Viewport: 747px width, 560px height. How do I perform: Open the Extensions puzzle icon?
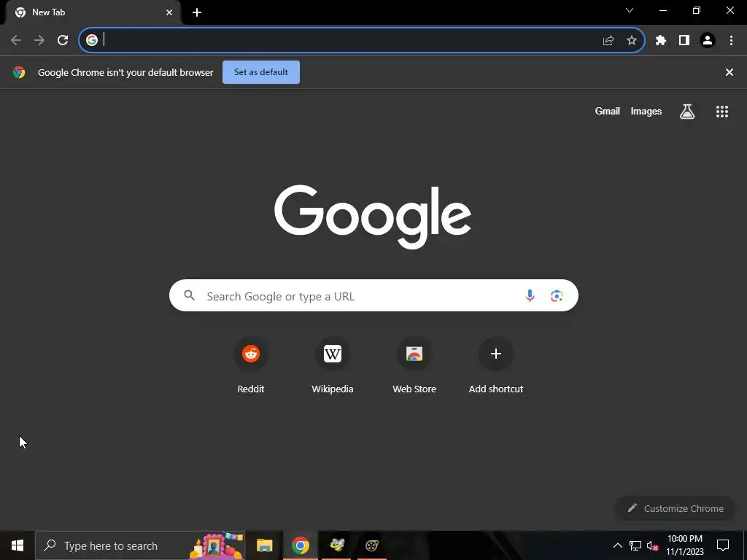pos(661,41)
